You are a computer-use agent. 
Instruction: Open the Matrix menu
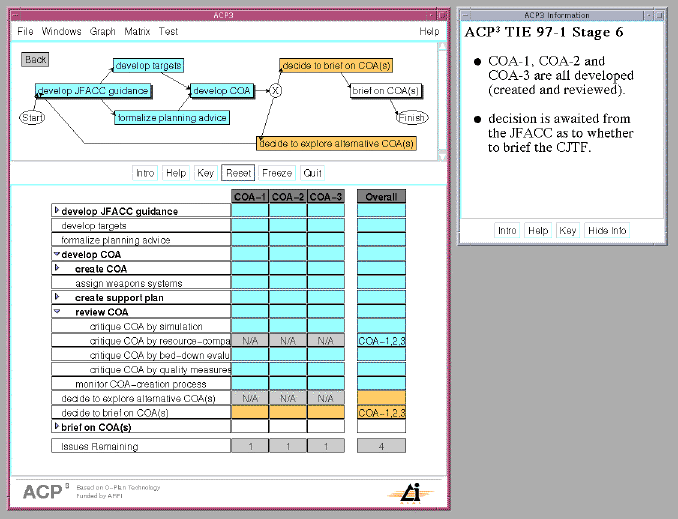coord(137,32)
